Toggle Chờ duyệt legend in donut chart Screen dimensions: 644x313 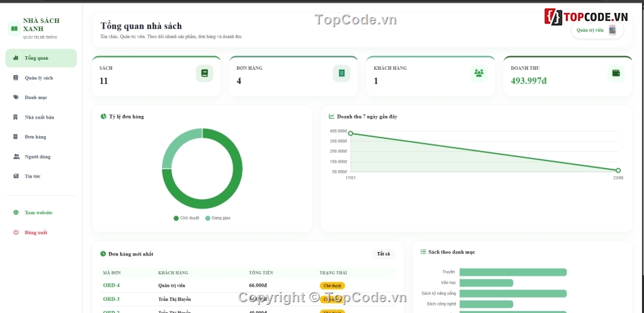[186, 218]
